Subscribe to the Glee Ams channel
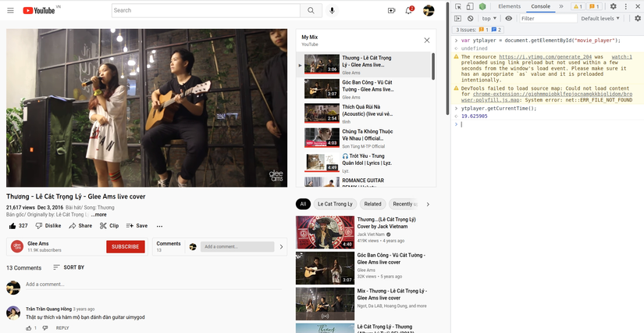Viewport: 644px width, 333px height. [125, 246]
